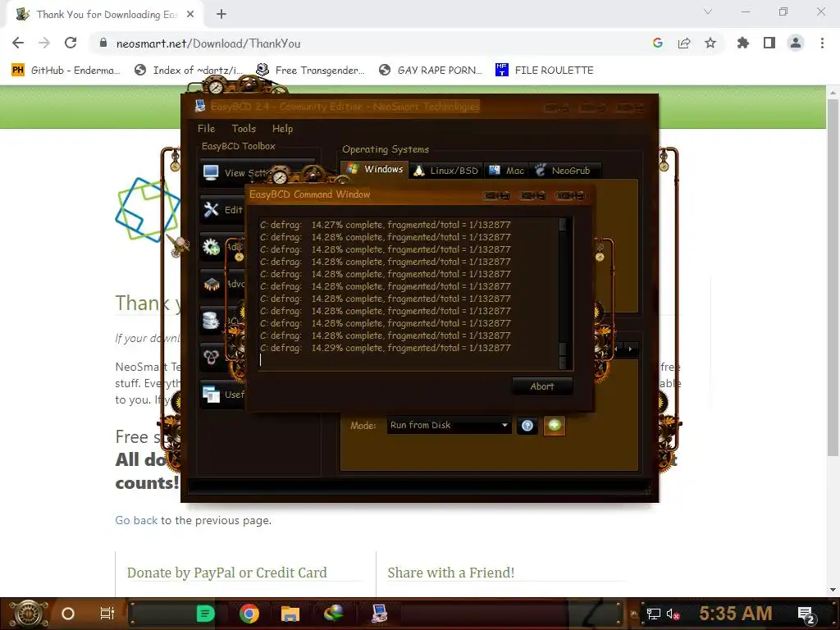Open the steampunk Start button
The image size is (840, 630).
pos(29,614)
